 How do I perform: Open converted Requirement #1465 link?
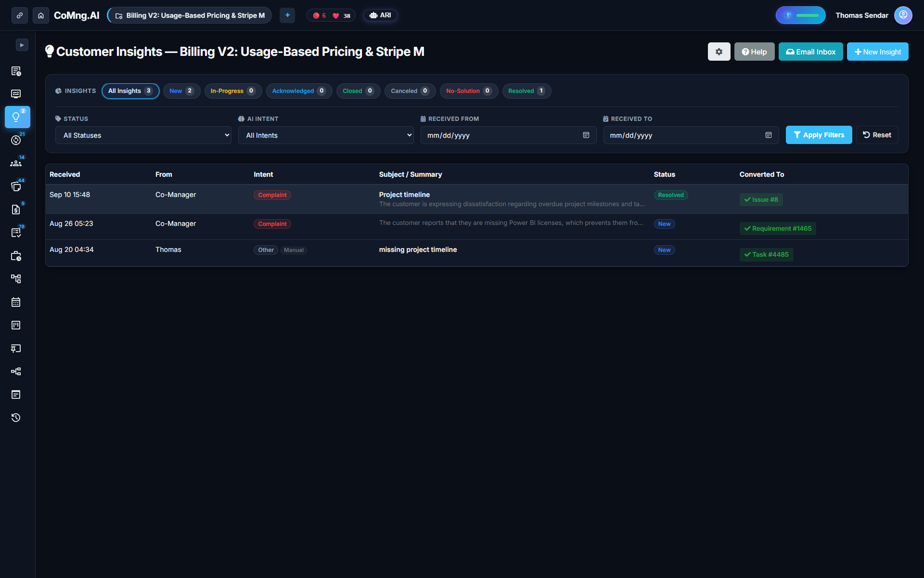(x=778, y=228)
